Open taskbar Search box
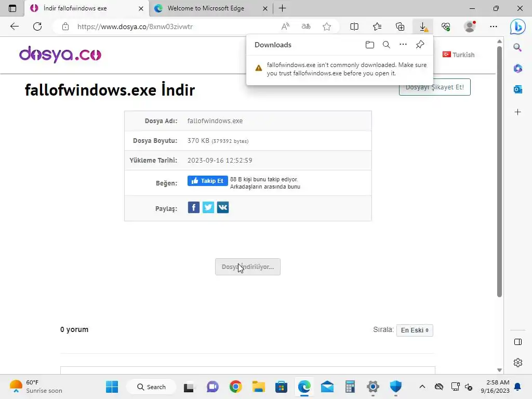Image resolution: width=532 pixels, height=399 pixels. 151,387
